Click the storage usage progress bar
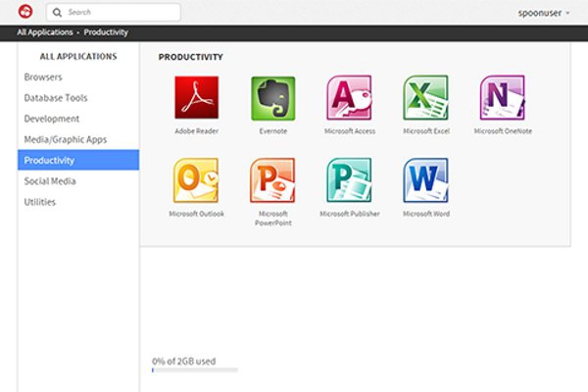Screen dimensions: 588x392 pos(195,370)
